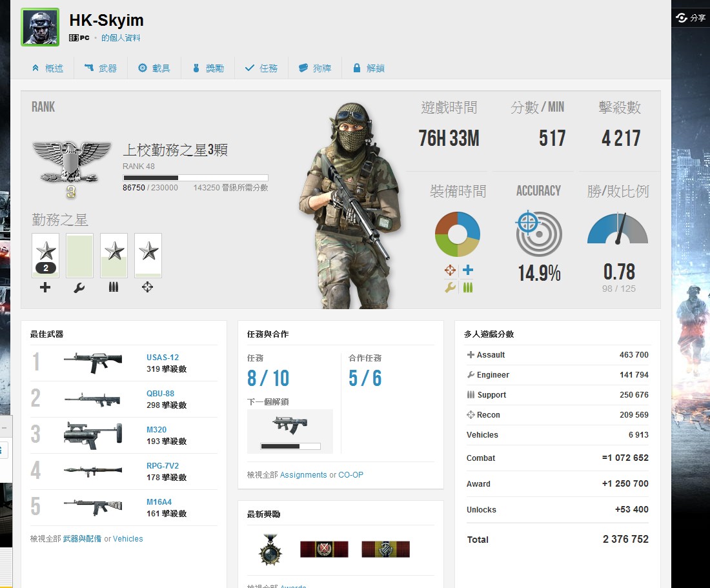Open the CO-OP link
710x588 pixels.
point(351,475)
